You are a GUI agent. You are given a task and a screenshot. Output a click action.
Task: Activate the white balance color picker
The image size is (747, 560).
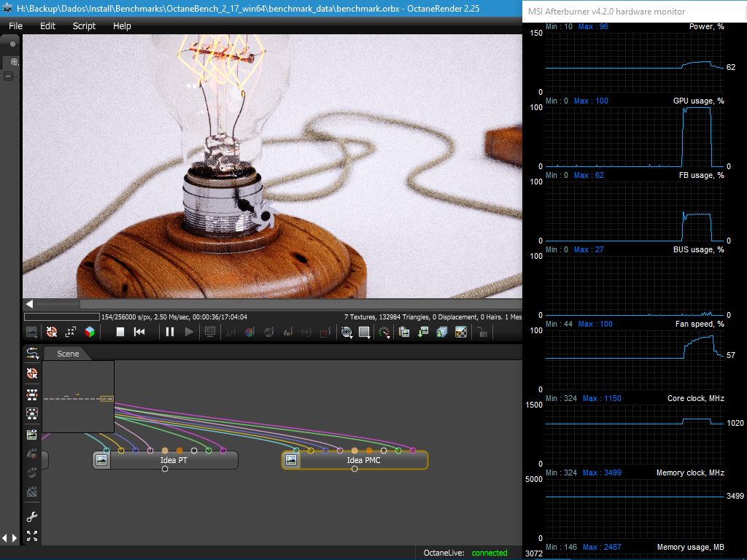(249, 332)
